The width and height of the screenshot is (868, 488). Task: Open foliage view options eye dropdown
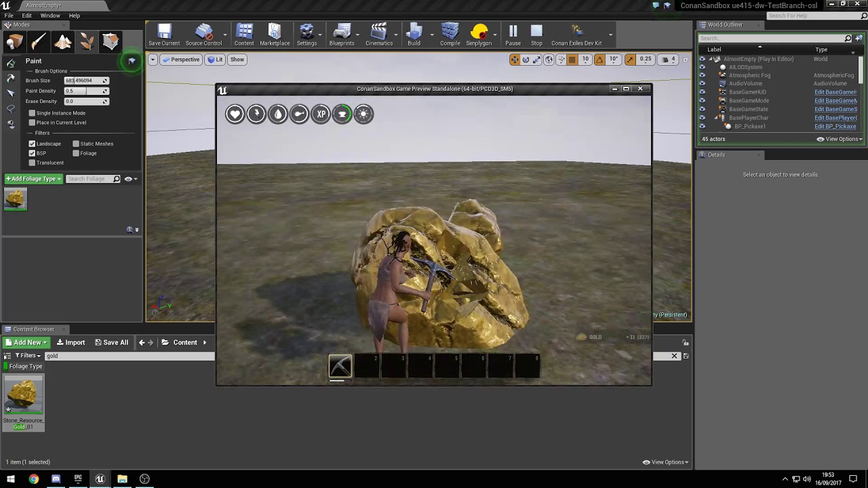point(131,179)
